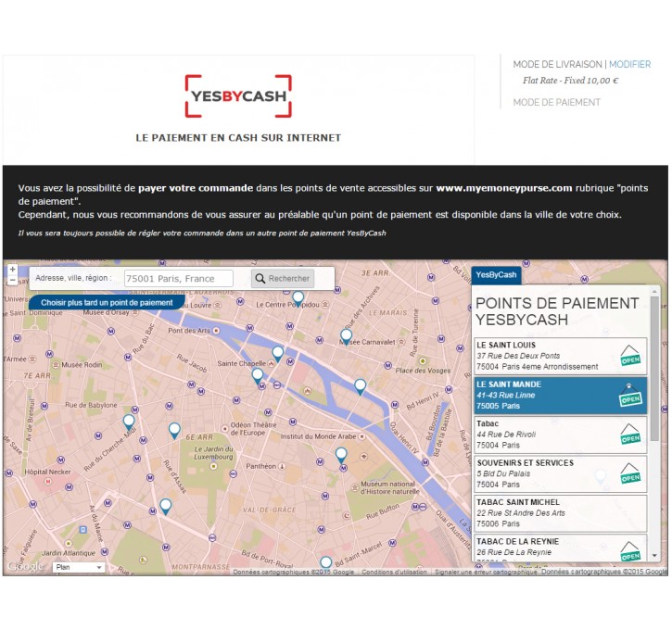The height and width of the screenshot is (630, 672).
Task: Click the OPEN sign icon for Le Saint Louis
Action: pos(630,356)
